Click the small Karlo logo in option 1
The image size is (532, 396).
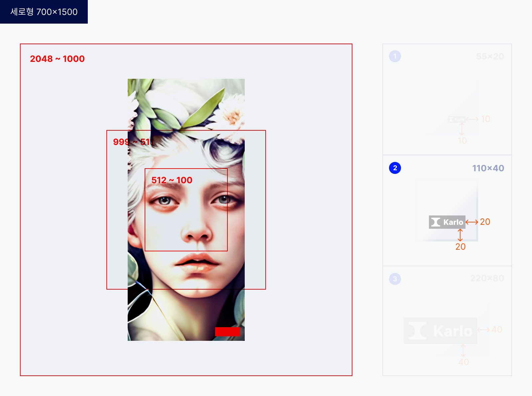point(457,119)
